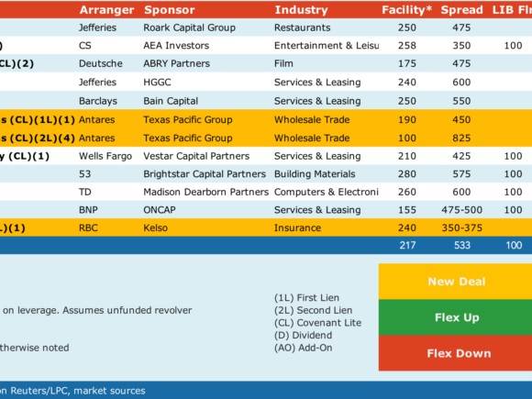Select the average spread value 533
Viewport: 532px width, 399px height.
(x=462, y=245)
